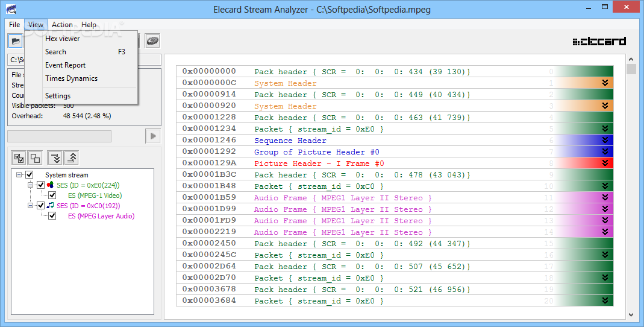Click the loading progress bar

[59, 136]
